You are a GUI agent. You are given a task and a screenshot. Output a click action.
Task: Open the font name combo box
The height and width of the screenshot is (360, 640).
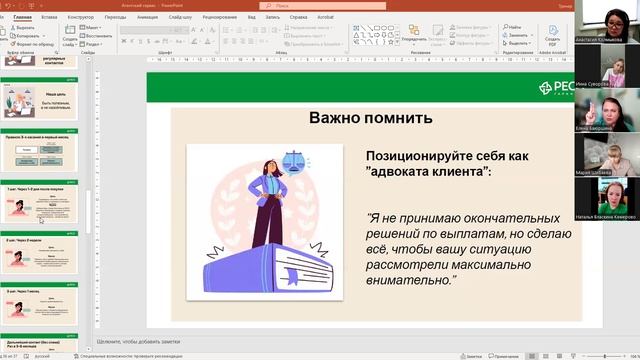click(x=146, y=30)
